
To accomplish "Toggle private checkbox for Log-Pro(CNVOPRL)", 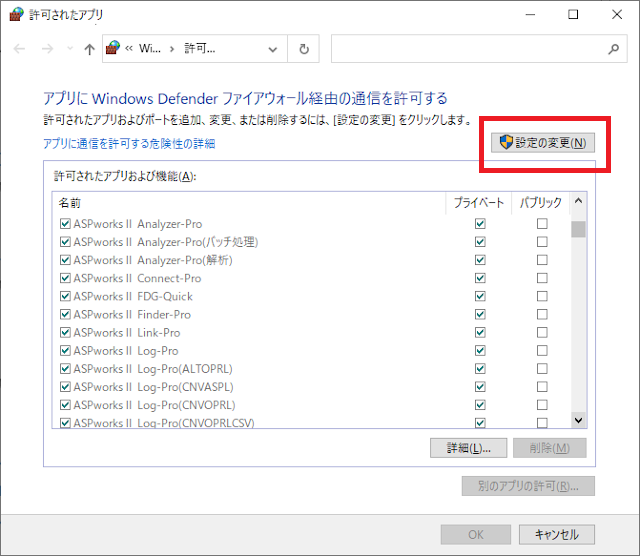I will (480, 405).
